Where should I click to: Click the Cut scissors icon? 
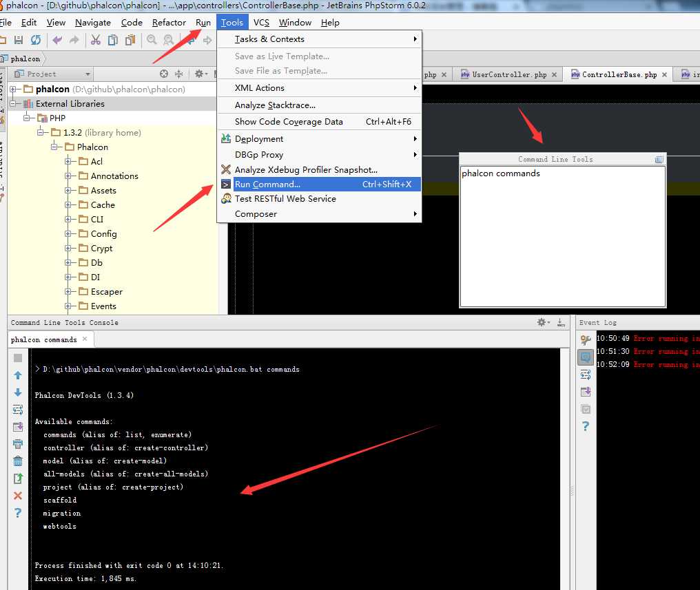click(96, 40)
